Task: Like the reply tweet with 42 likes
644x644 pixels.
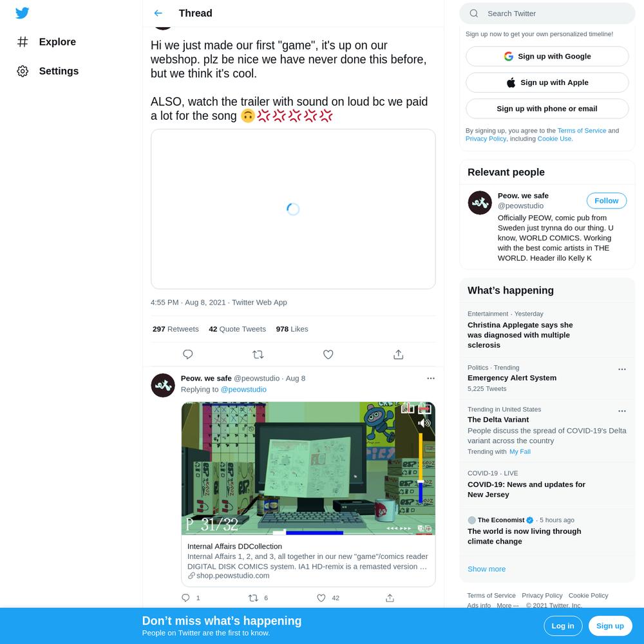Action: click(321, 598)
